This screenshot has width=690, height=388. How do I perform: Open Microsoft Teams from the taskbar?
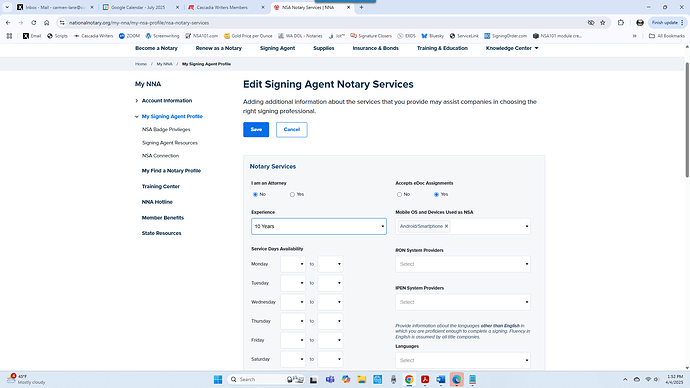(x=330, y=379)
